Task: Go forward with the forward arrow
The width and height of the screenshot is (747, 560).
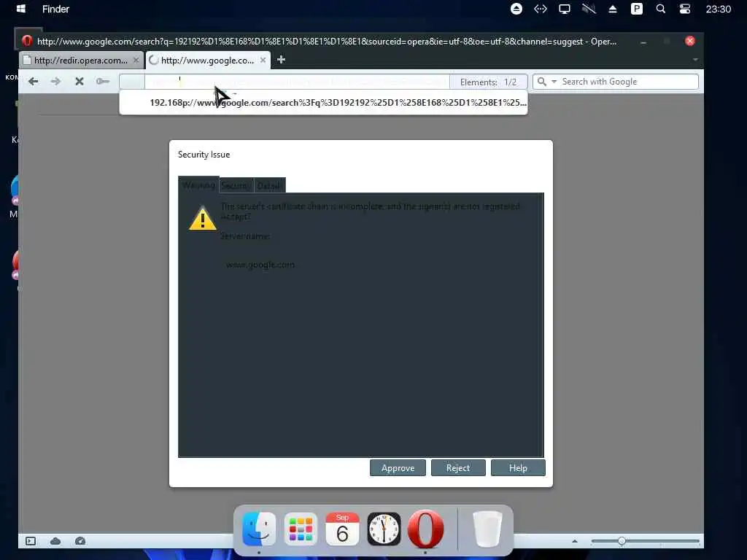Action: (55, 82)
